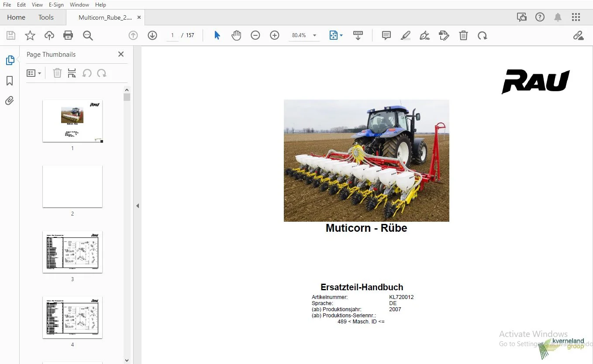Open the zoom level dropdown arrow
593x364 pixels.
(314, 35)
